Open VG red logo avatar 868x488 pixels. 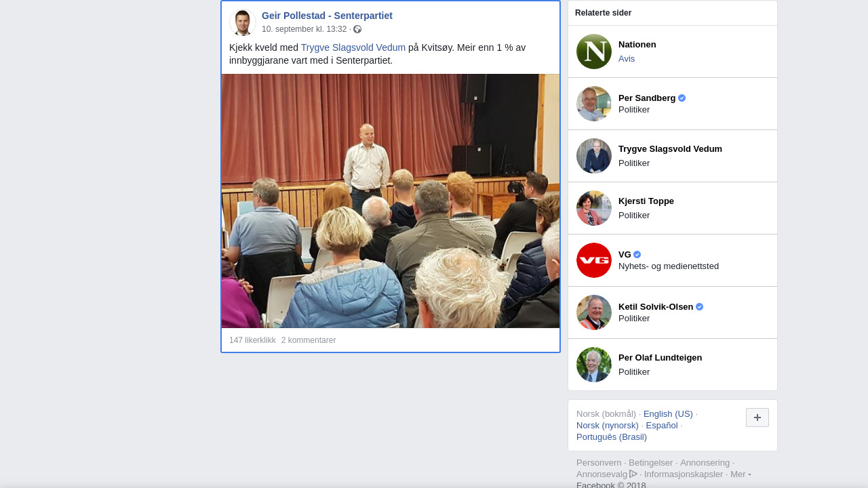[x=594, y=260]
